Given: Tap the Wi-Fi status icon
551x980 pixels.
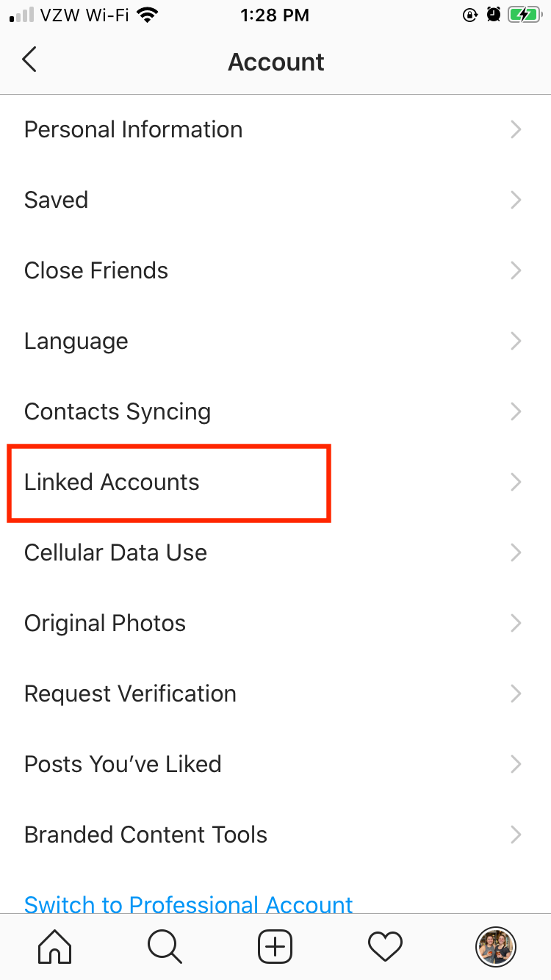Looking at the screenshot, I should [x=148, y=15].
